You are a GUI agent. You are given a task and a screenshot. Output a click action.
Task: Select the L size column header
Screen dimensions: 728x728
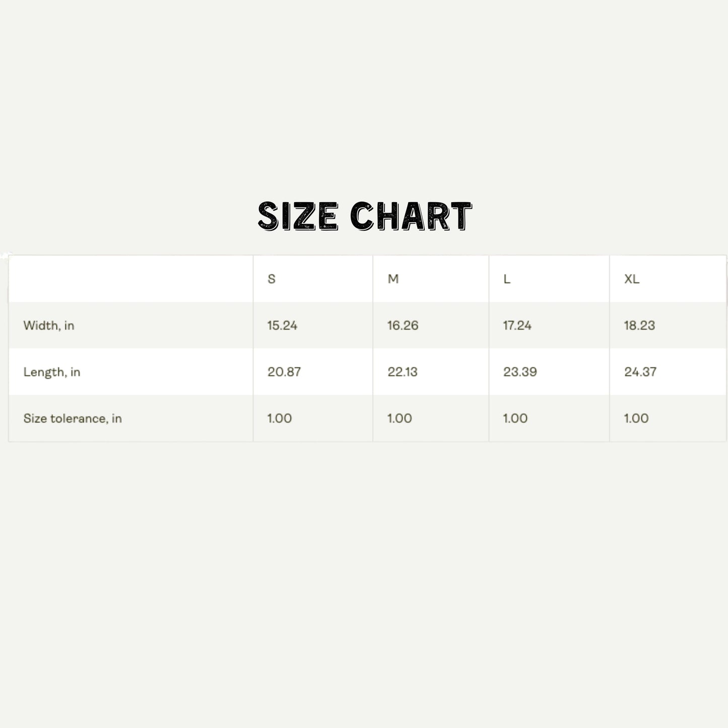click(507, 279)
